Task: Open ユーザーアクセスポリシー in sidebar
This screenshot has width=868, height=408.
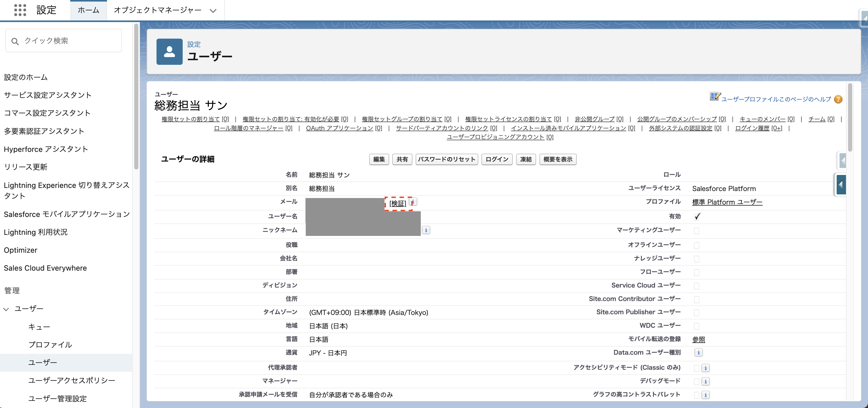Action: pos(72,380)
